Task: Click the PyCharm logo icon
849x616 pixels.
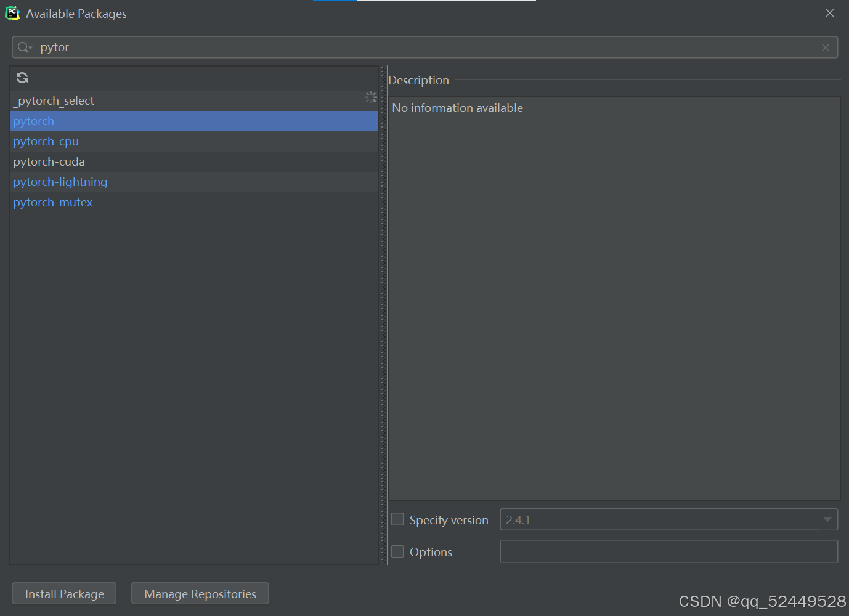Action: click(12, 13)
